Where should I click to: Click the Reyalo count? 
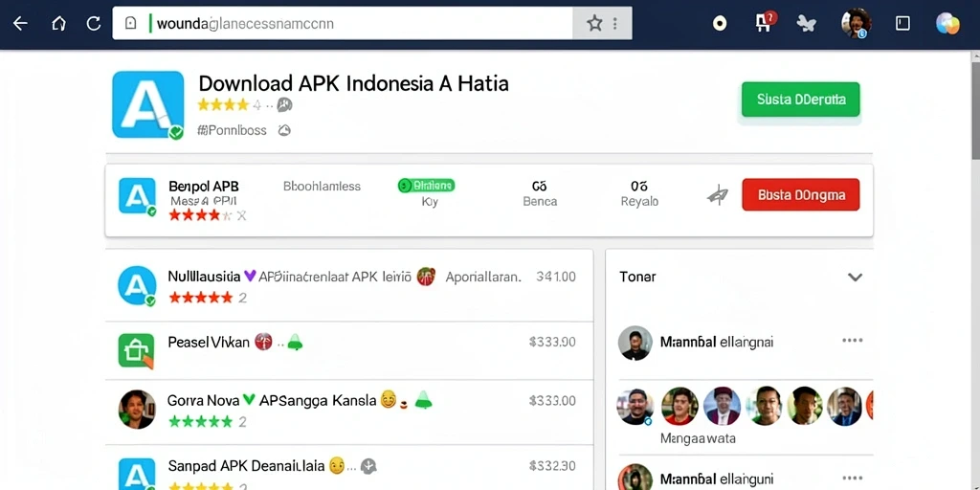pos(639,187)
